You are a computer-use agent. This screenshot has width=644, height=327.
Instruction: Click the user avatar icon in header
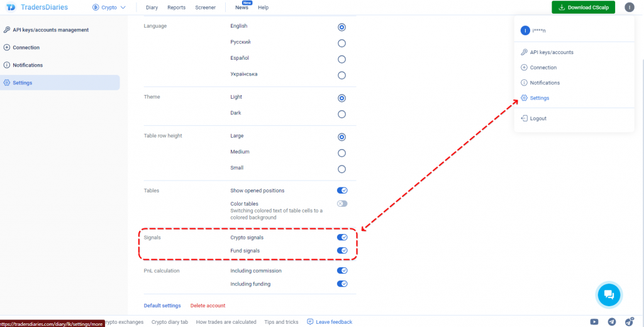(629, 8)
